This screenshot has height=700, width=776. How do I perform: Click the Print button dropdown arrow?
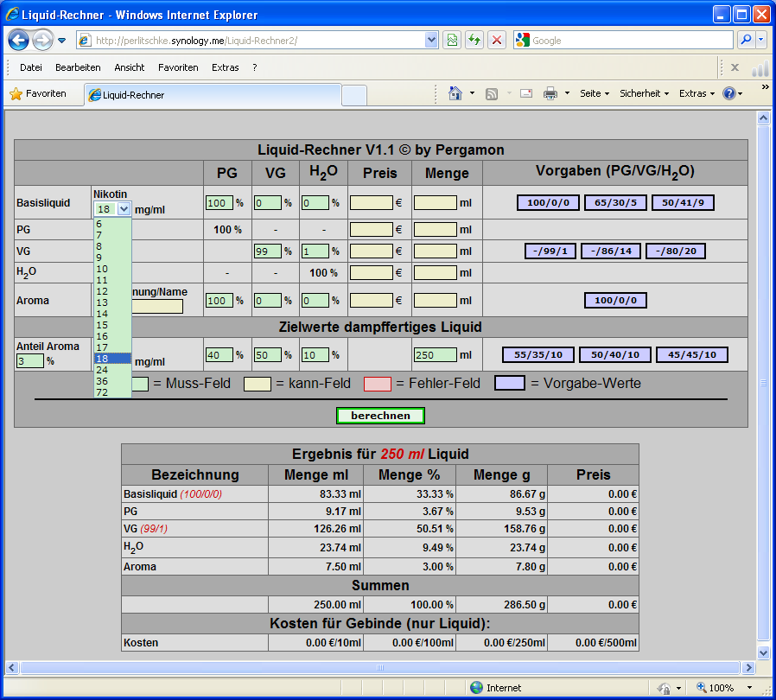[x=567, y=93]
